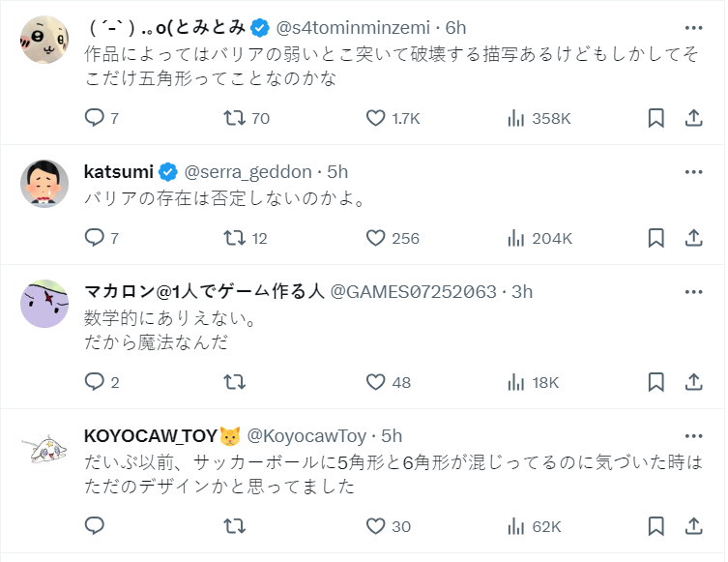The height and width of the screenshot is (562, 728).
Task: Click katsumi's profile avatar
Action: coord(44,183)
